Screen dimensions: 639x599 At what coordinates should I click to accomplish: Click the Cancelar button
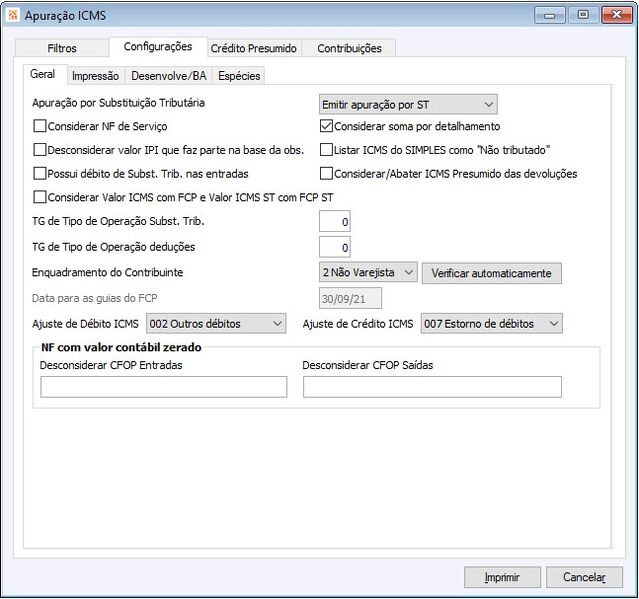click(x=584, y=577)
